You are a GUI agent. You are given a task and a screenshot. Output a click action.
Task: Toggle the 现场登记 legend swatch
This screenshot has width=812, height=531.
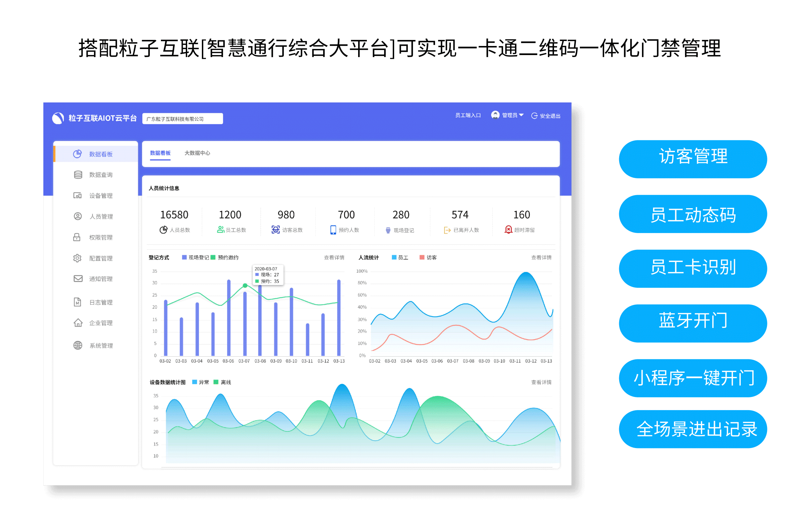pyautogui.click(x=184, y=258)
